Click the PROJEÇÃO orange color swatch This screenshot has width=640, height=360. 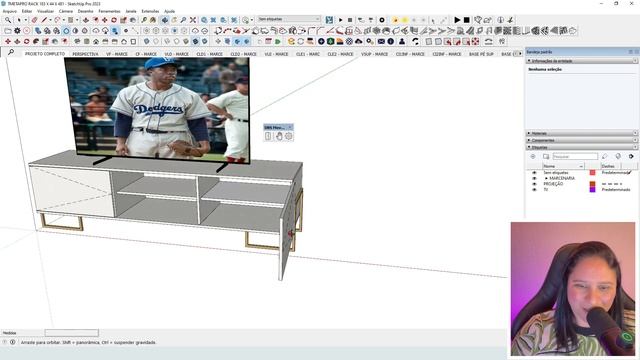point(592,184)
